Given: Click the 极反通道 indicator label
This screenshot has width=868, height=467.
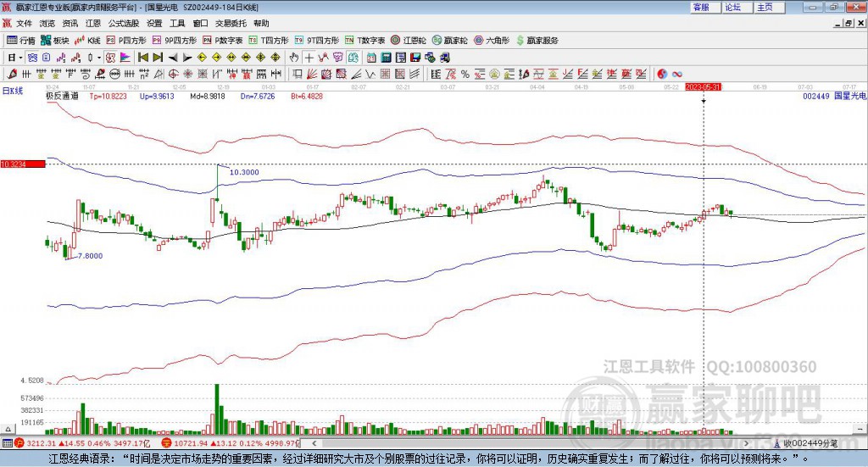Looking at the screenshot, I should (62, 96).
